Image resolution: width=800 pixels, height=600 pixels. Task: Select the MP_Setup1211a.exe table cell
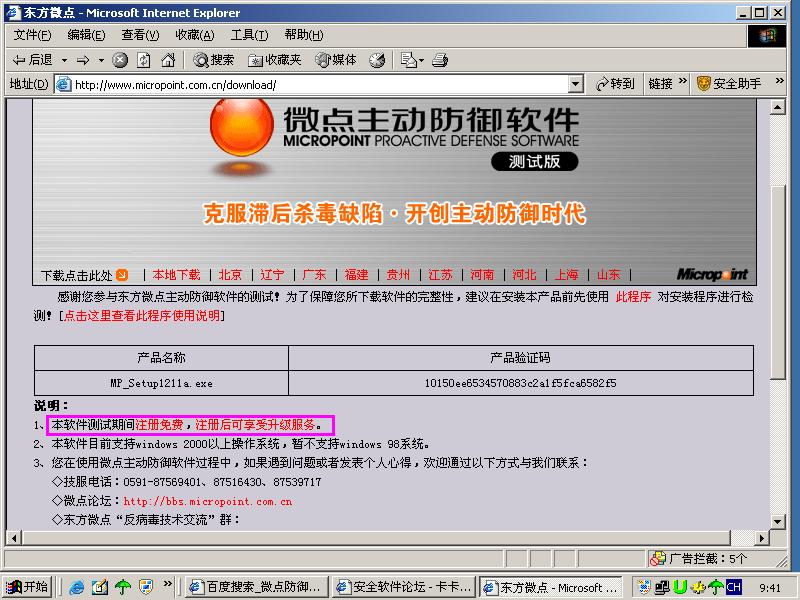tap(161, 383)
